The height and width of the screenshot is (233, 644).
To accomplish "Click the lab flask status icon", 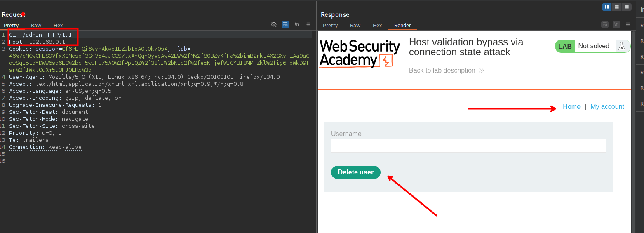I will pos(622,46).
